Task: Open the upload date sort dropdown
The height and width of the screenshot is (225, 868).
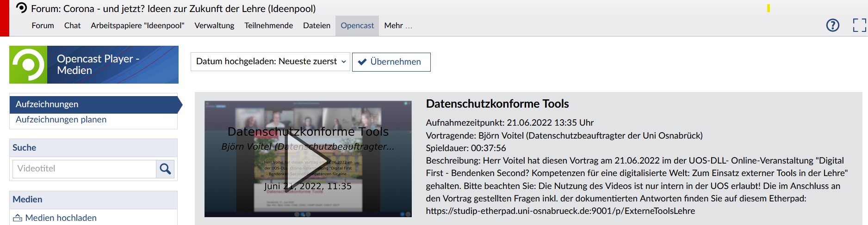Action: [270, 61]
